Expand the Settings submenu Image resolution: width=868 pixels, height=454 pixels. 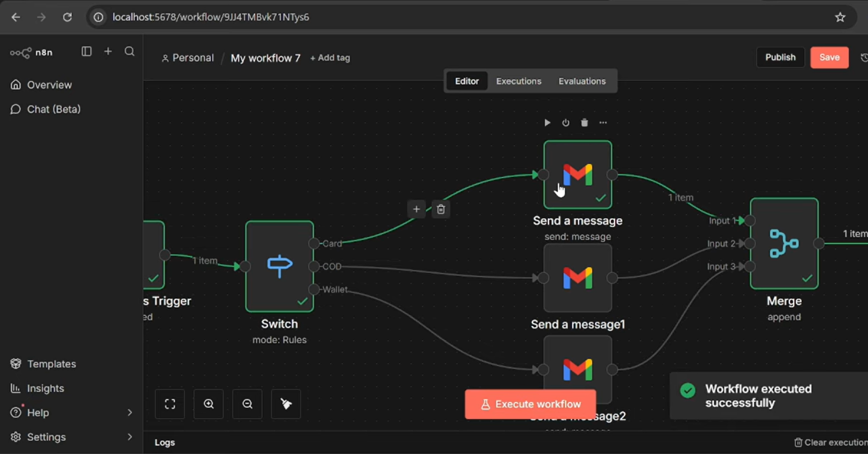(x=130, y=437)
